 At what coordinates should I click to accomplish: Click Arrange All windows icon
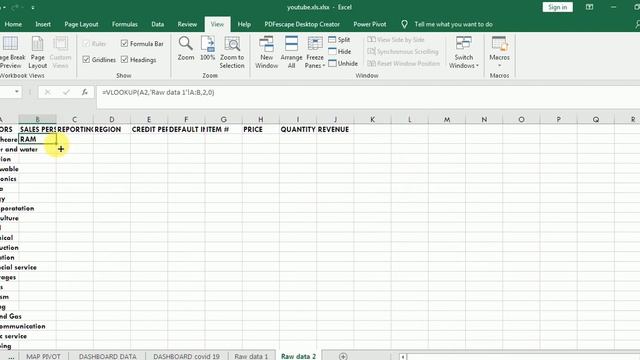point(291,44)
